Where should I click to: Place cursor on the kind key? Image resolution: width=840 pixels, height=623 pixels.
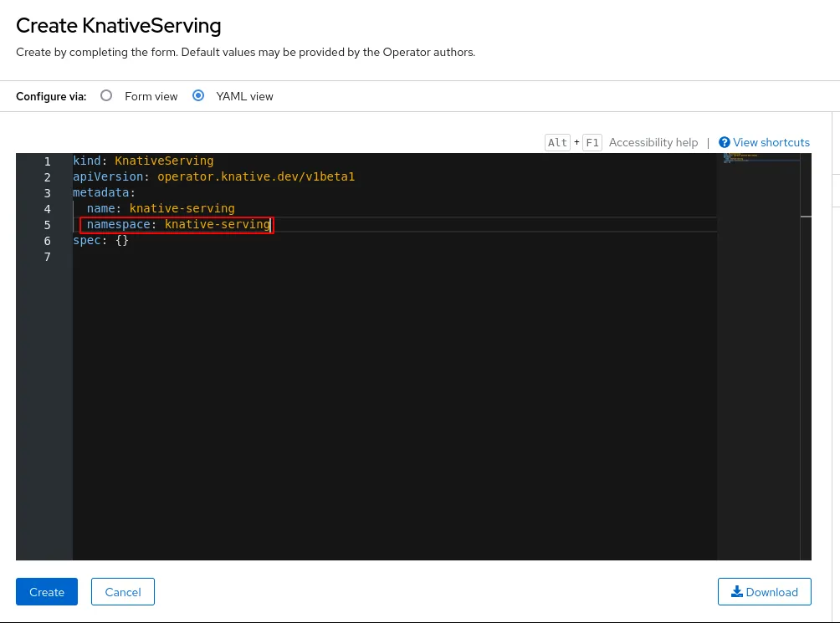[x=87, y=161]
